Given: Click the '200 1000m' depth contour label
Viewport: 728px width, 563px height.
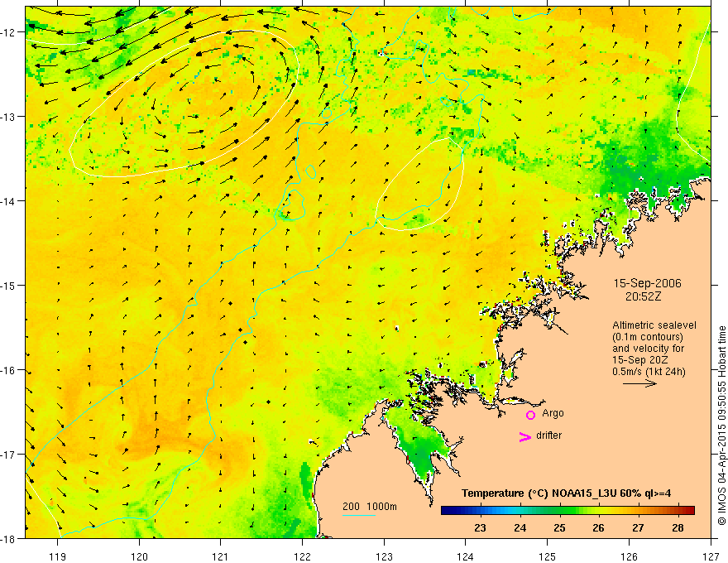Looking at the screenshot, I should coord(370,507).
